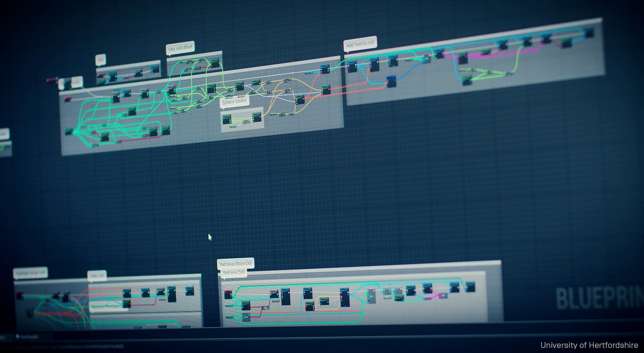Select left node inside Sphere Centre comment box

click(227, 119)
